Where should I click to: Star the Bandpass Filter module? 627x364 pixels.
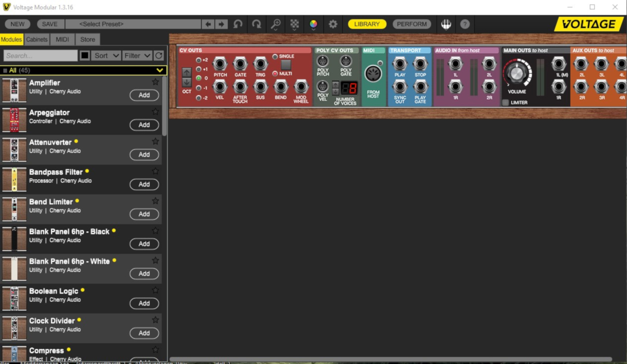155,171
